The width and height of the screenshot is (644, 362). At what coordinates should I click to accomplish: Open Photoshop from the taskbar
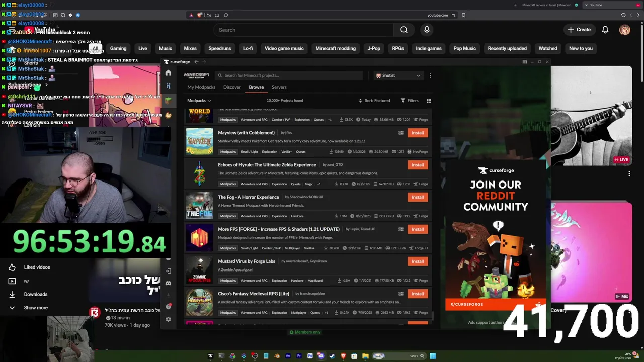coord(310,356)
